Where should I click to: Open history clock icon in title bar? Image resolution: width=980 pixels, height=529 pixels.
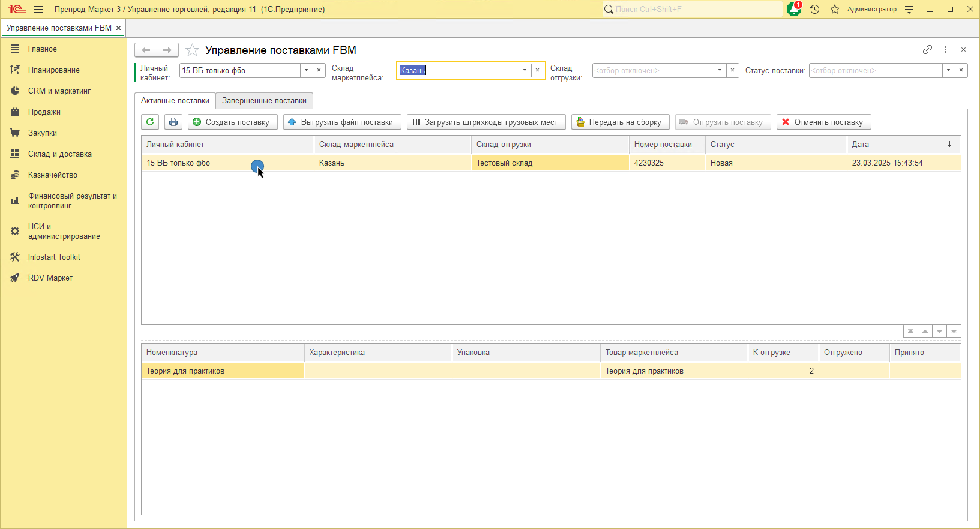pyautogui.click(x=814, y=9)
